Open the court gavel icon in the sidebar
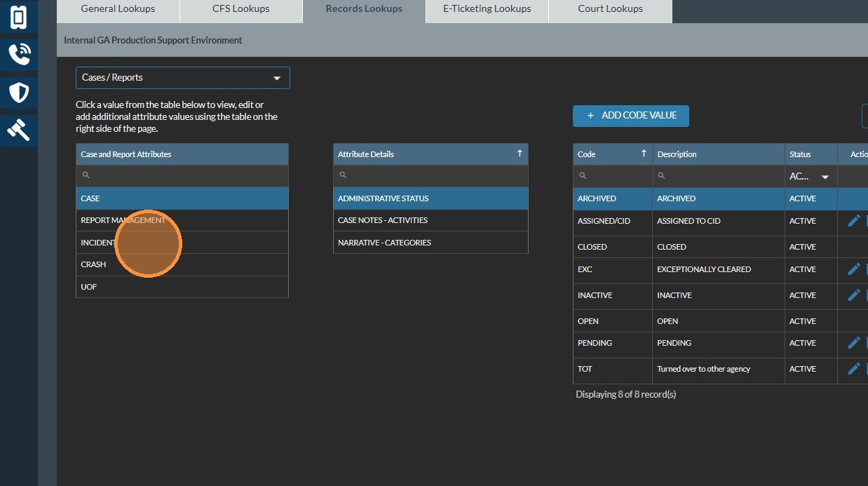The image size is (868, 486). pos(18,130)
